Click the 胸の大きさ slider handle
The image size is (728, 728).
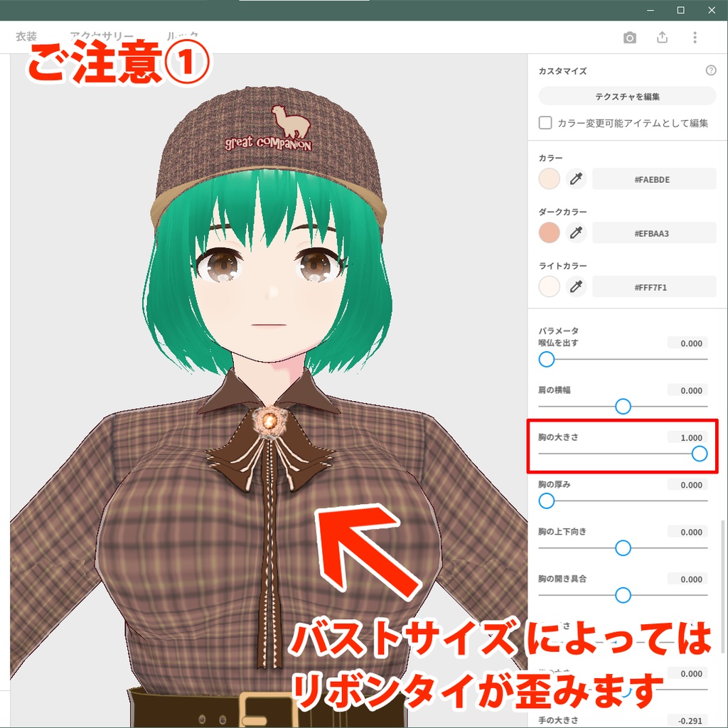(x=699, y=454)
